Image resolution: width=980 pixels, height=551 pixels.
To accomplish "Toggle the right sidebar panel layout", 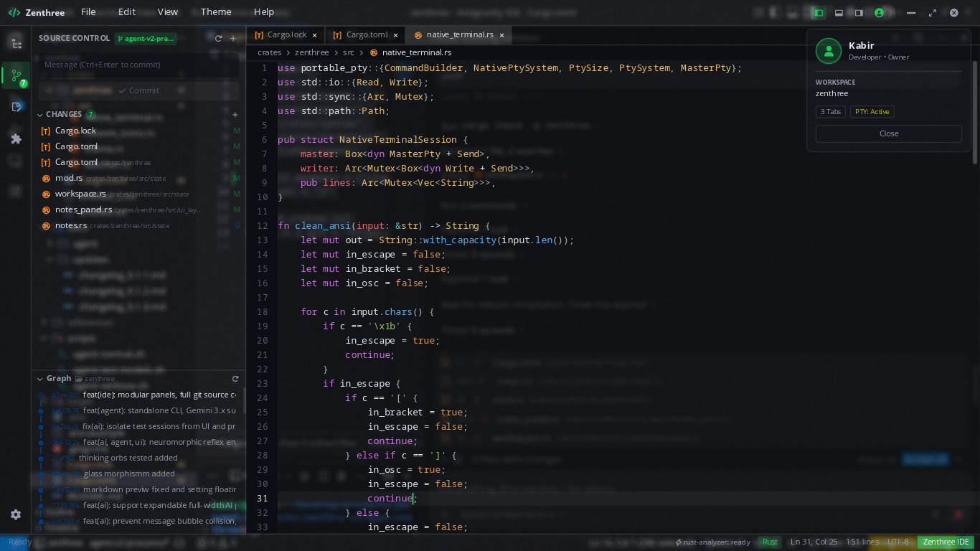I will (x=859, y=13).
